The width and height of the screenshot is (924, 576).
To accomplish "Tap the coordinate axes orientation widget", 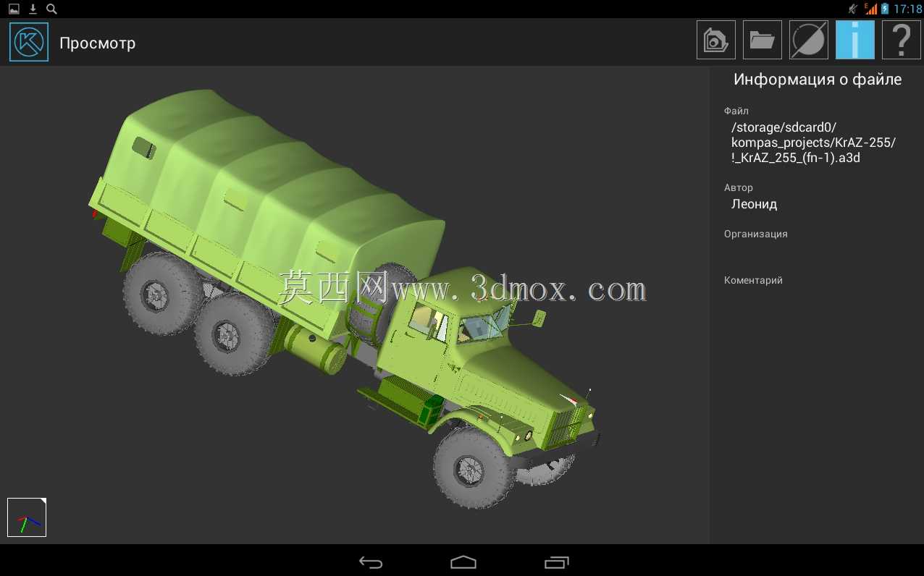I will 27,517.
